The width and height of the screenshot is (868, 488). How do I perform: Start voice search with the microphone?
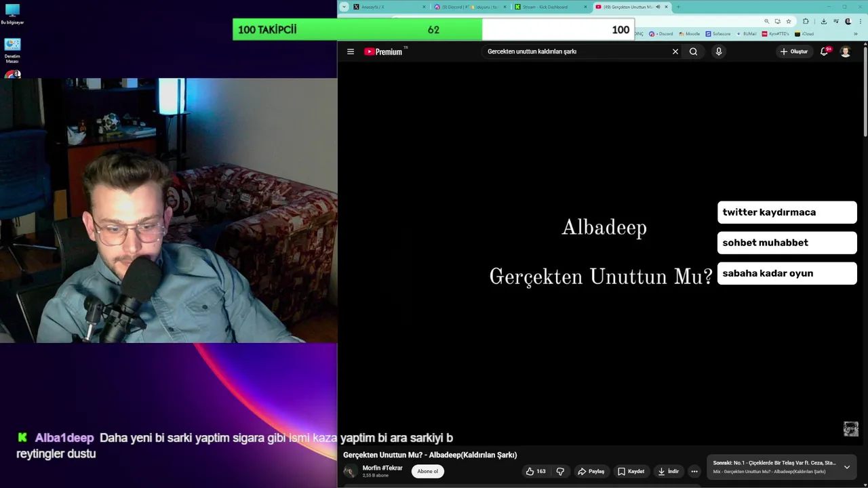[719, 52]
